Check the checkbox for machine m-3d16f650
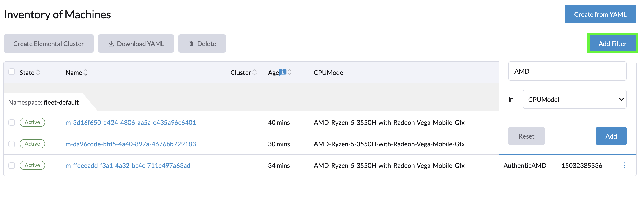This screenshot has height=218, width=644. click(x=12, y=122)
